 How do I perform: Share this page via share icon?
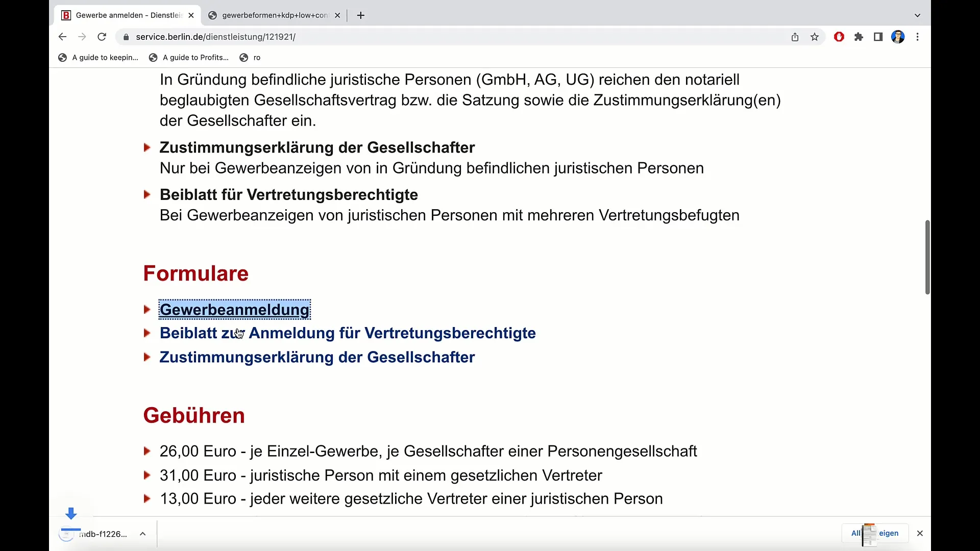[x=795, y=37]
